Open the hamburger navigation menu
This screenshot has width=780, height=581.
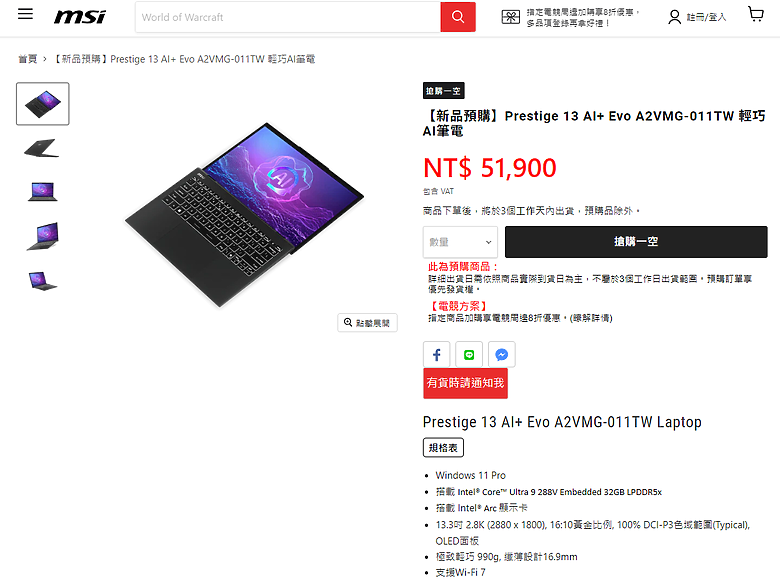[x=25, y=14]
